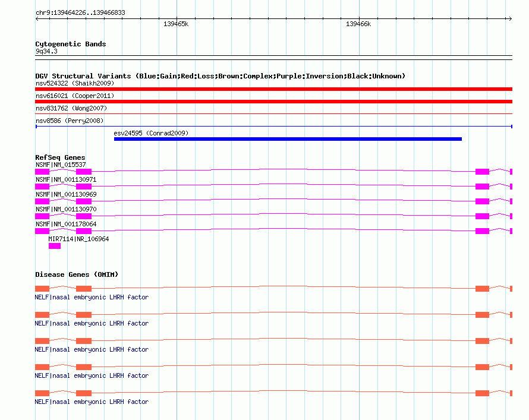Click the NSMF|NM_001178064 transcript label
This screenshot has height=420, width=529.
point(66,224)
